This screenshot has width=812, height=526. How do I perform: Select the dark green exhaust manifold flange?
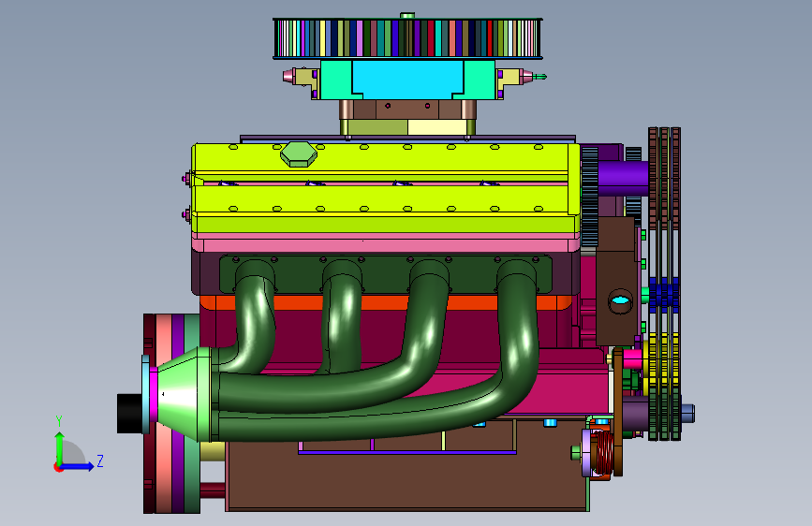(x=386, y=274)
